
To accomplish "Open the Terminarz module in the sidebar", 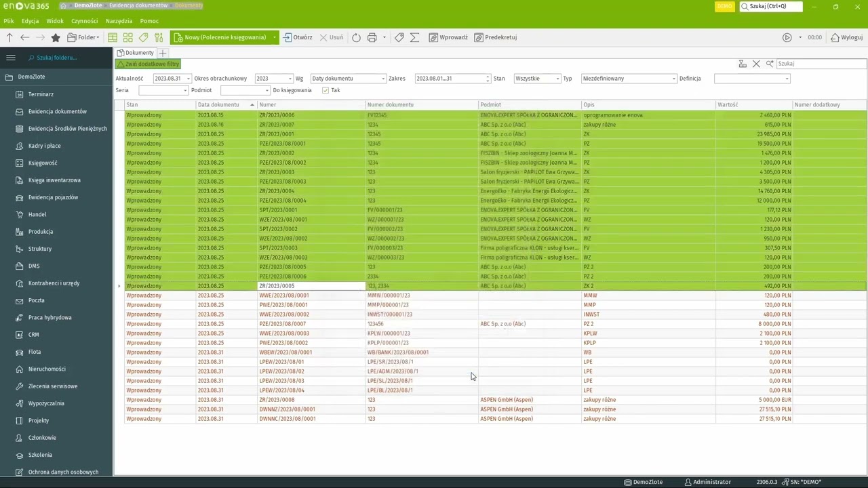I will point(41,94).
